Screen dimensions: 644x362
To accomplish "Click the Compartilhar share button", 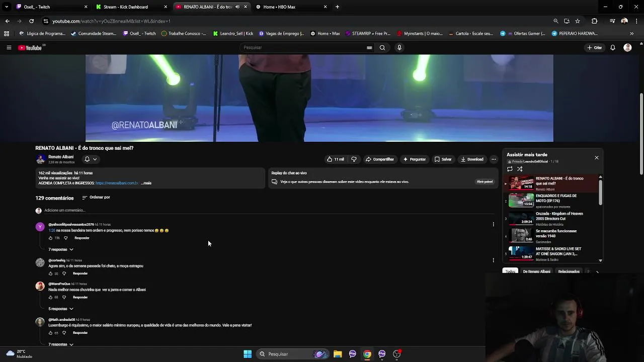I will pyautogui.click(x=380, y=159).
